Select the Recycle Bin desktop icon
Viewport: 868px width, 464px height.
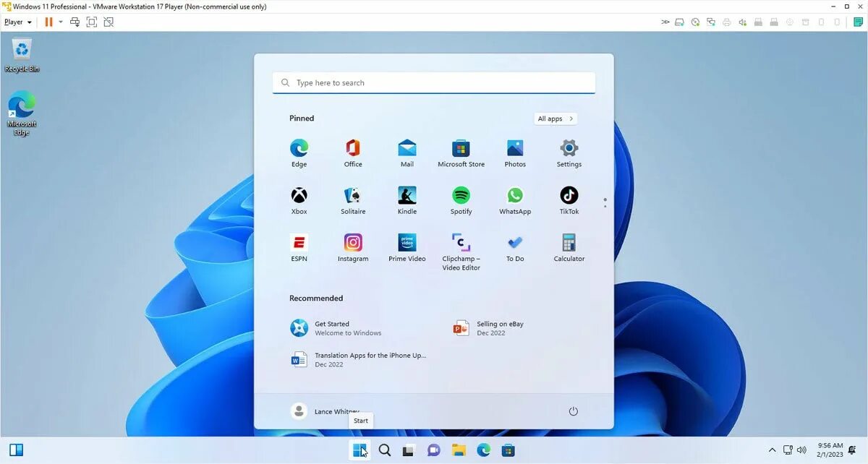point(22,56)
